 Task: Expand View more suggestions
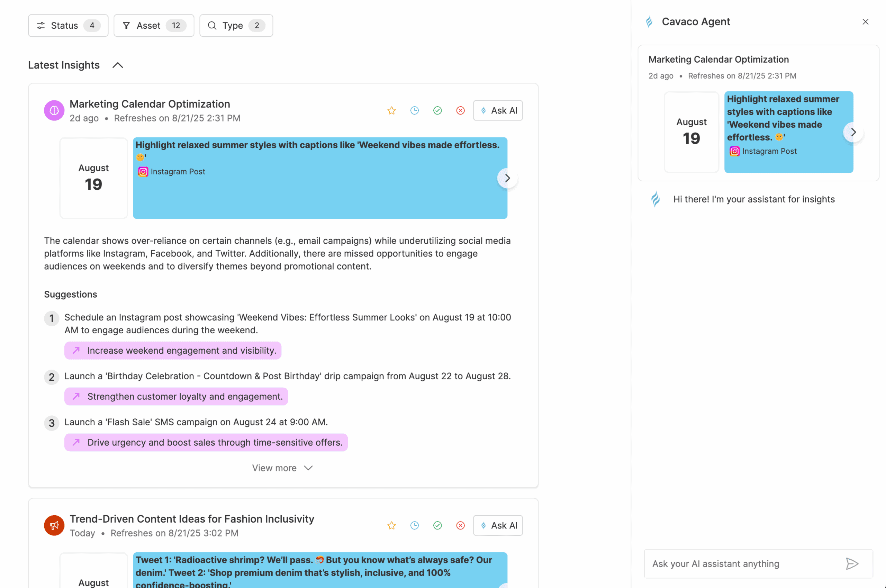point(282,468)
